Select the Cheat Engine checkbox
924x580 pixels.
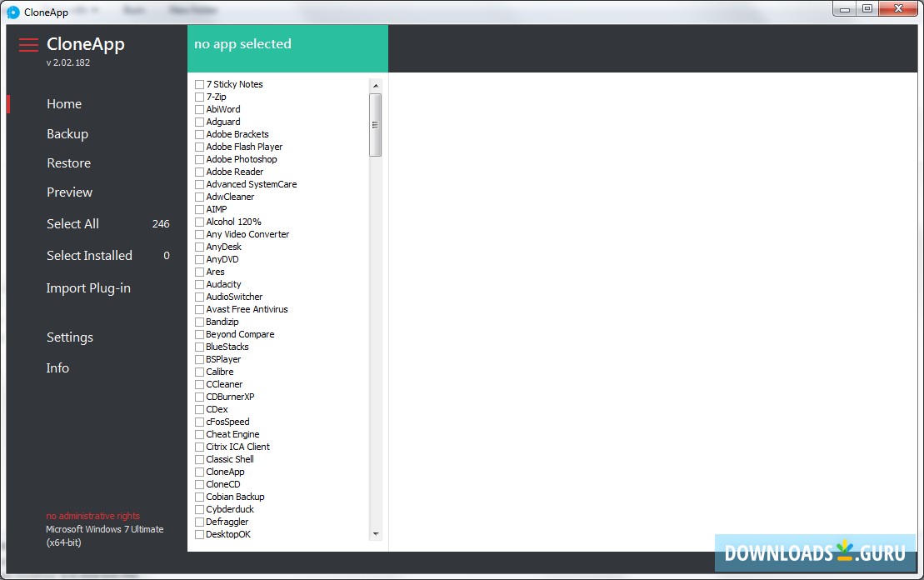tap(199, 434)
